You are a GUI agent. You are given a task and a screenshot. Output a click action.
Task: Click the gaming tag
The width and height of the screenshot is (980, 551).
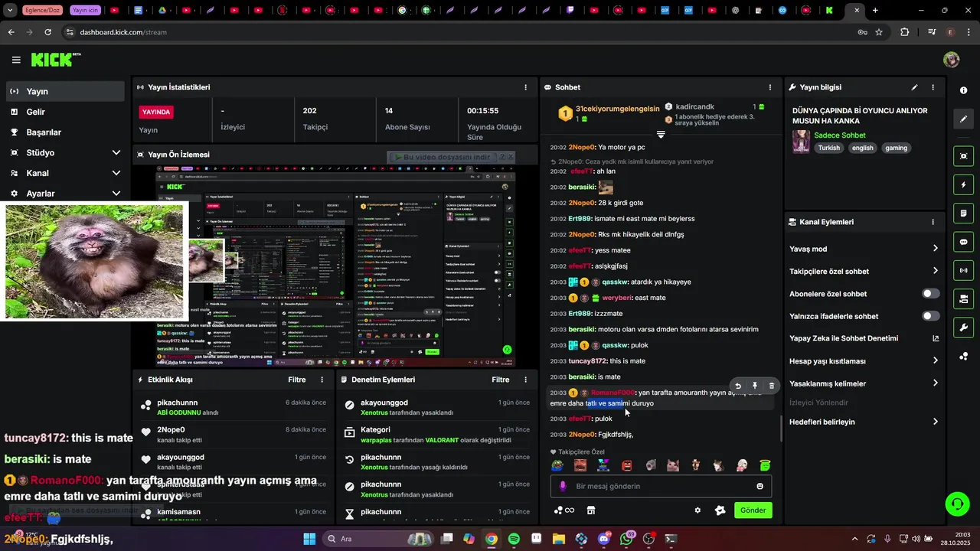[x=897, y=148]
